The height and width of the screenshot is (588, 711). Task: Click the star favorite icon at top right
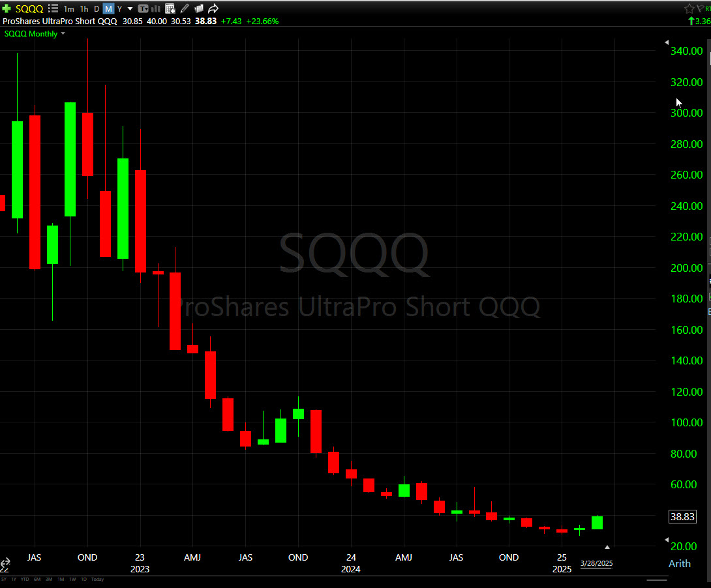[x=689, y=8]
